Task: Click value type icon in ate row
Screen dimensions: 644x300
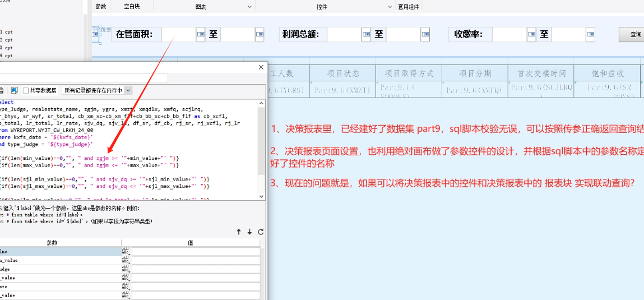Action: tap(126, 287)
